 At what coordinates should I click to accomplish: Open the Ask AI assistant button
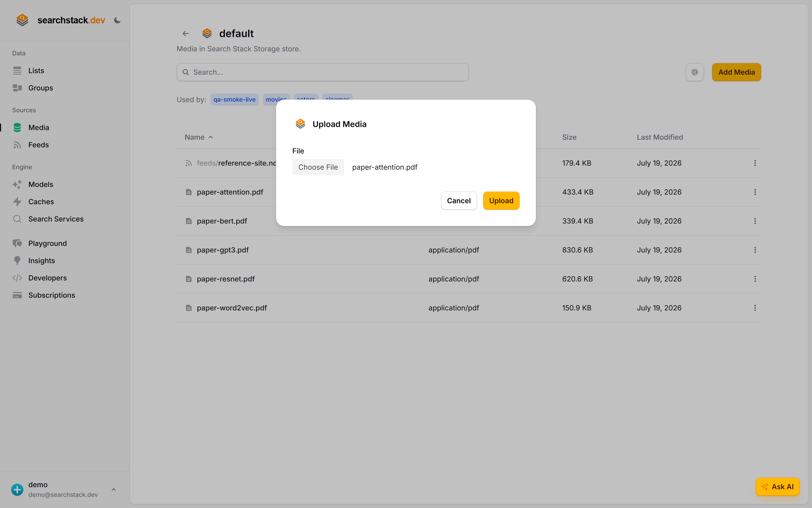(777, 486)
